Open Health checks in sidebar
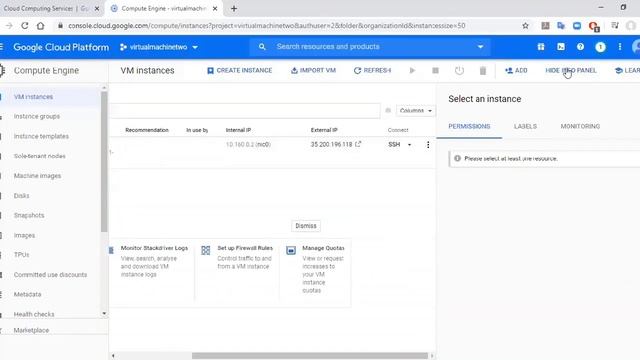Viewport: 640px width, 360px height. [34, 314]
